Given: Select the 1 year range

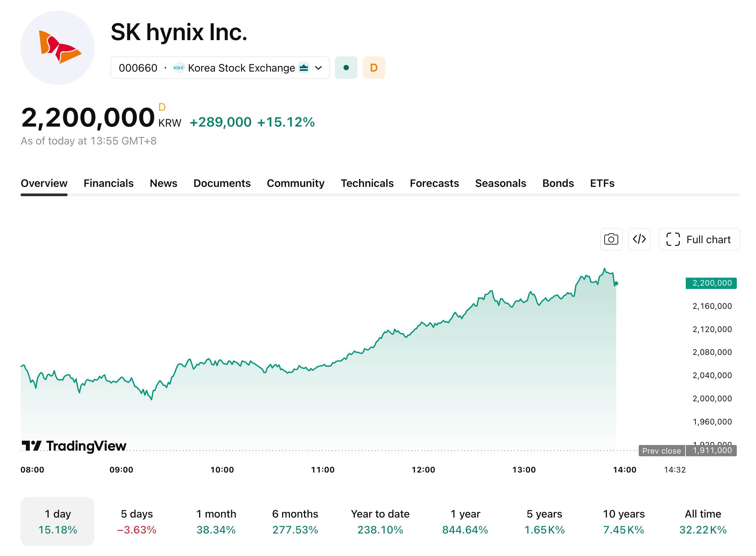Looking at the screenshot, I should [465, 521].
